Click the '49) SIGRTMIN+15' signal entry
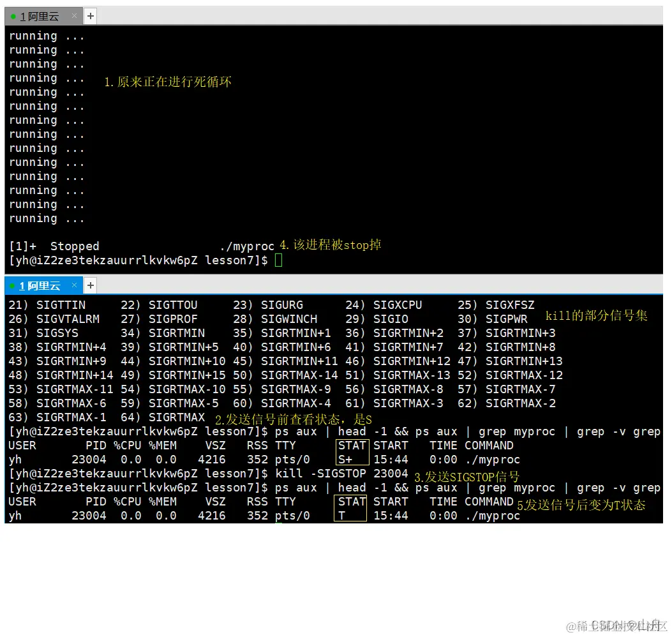Viewport: 672px width, 637px height. (x=173, y=375)
